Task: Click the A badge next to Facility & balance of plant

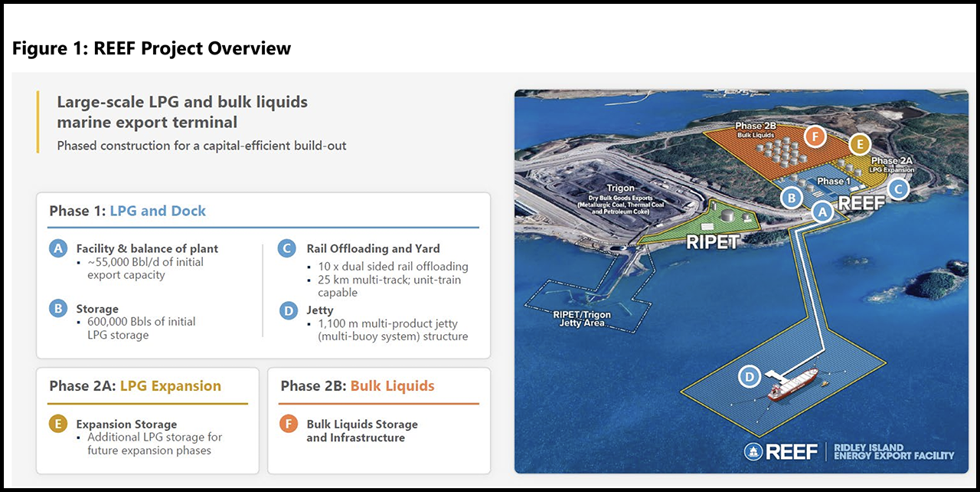Action: click(57, 248)
